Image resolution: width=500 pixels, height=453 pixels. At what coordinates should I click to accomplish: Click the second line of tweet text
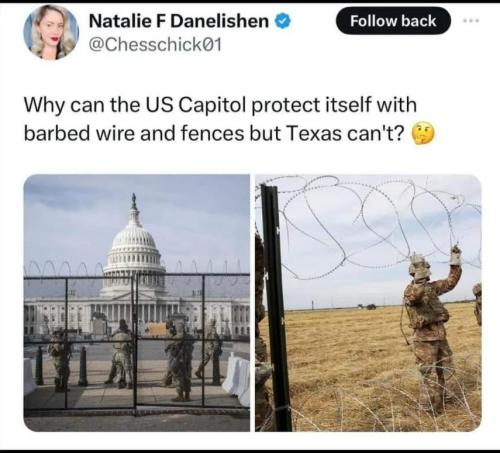pos(229,133)
